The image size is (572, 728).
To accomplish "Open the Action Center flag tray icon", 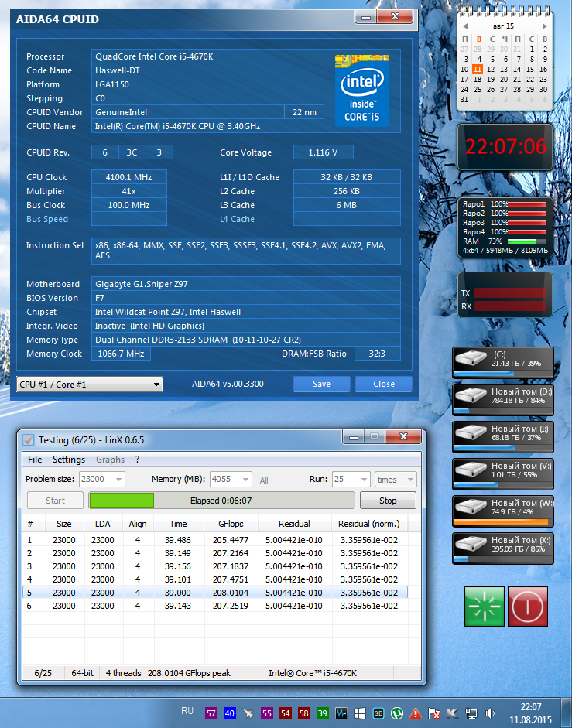I will pos(434,713).
